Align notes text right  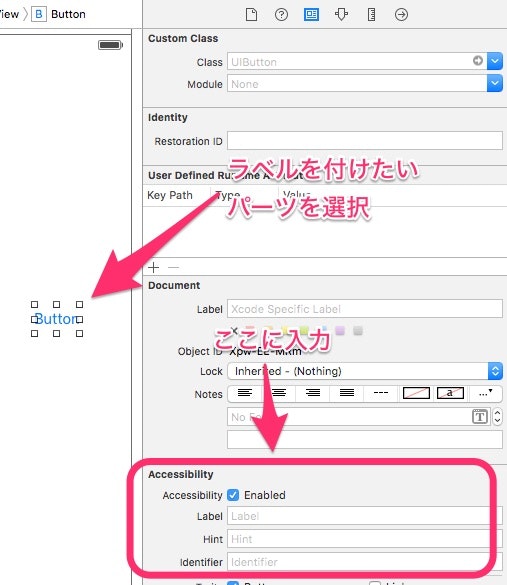(x=313, y=393)
